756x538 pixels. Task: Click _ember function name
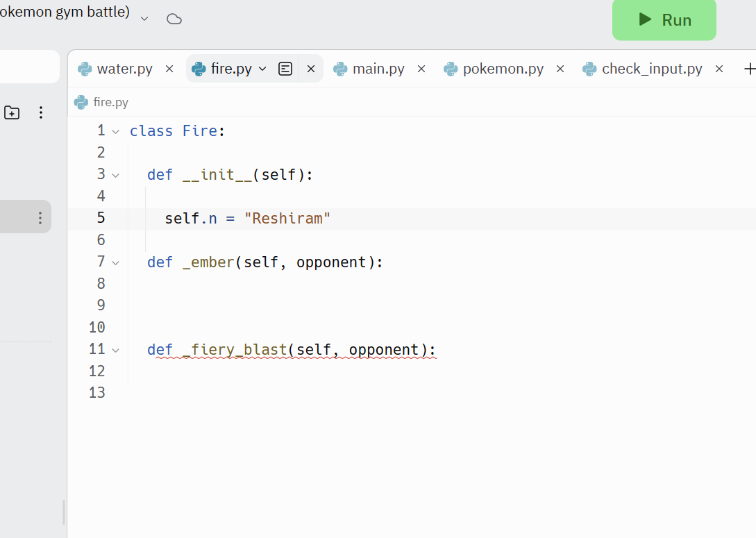tap(208, 262)
